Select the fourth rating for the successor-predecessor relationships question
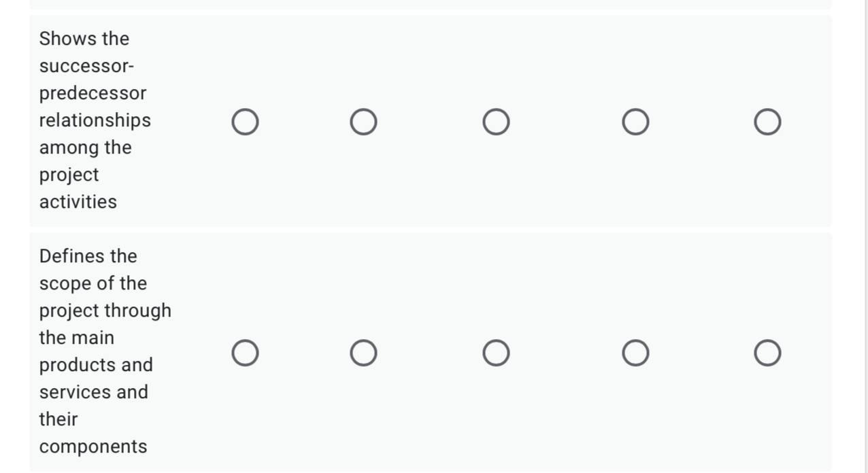This screenshot has width=868, height=473. click(x=636, y=122)
